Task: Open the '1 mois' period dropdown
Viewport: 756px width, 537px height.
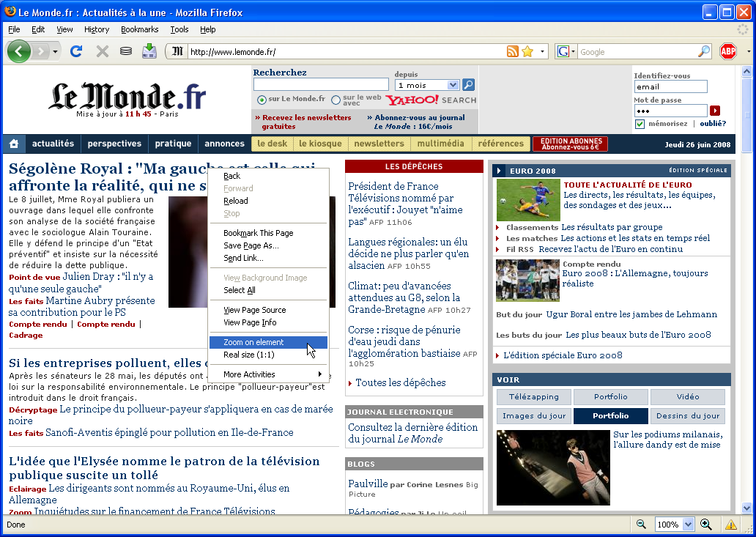Action: [452, 85]
